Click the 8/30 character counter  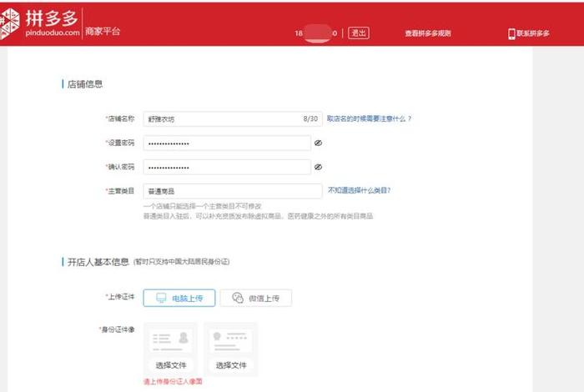tap(310, 118)
